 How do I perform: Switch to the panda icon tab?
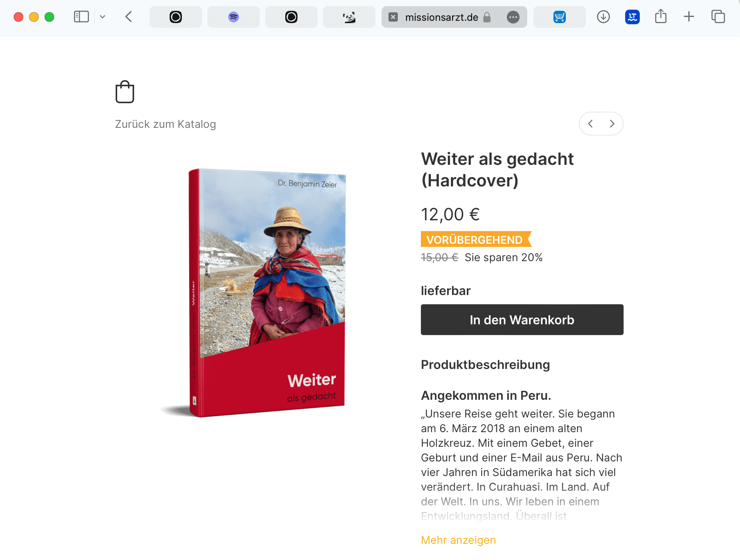349,17
